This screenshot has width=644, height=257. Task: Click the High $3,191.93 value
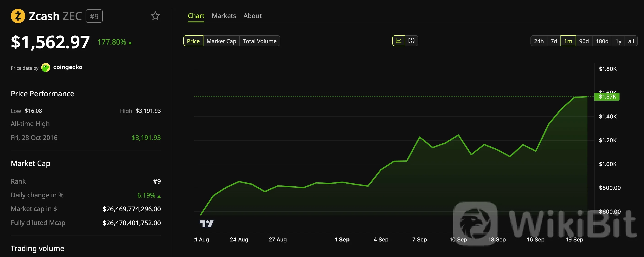148,111
